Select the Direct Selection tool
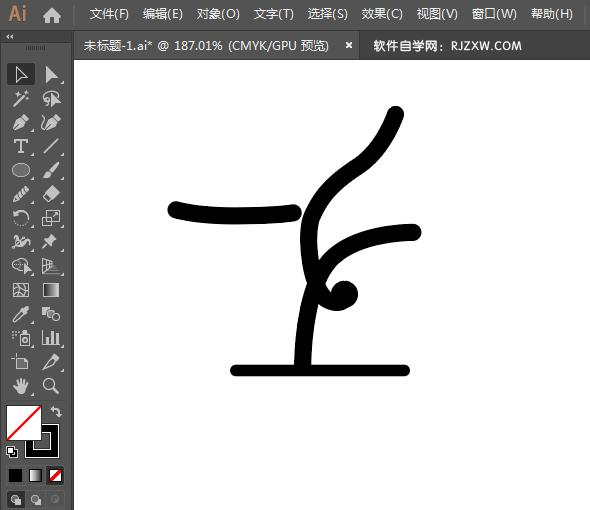 [x=51, y=75]
